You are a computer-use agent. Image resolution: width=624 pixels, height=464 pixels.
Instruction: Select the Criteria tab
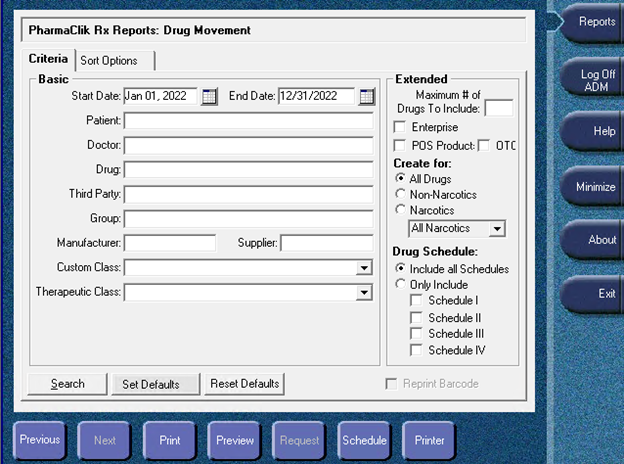(x=48, y=59)
